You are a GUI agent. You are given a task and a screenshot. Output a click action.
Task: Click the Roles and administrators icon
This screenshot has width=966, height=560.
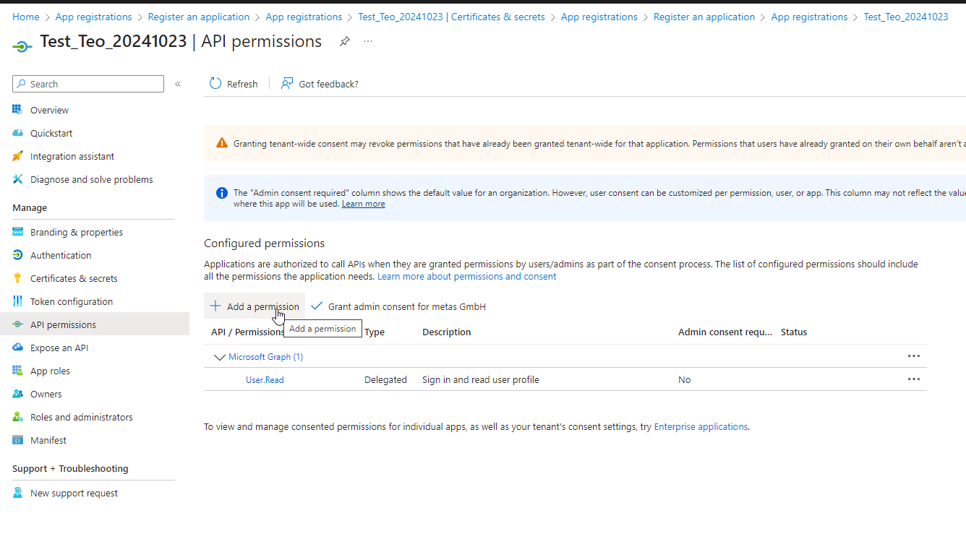pos(17,417)
